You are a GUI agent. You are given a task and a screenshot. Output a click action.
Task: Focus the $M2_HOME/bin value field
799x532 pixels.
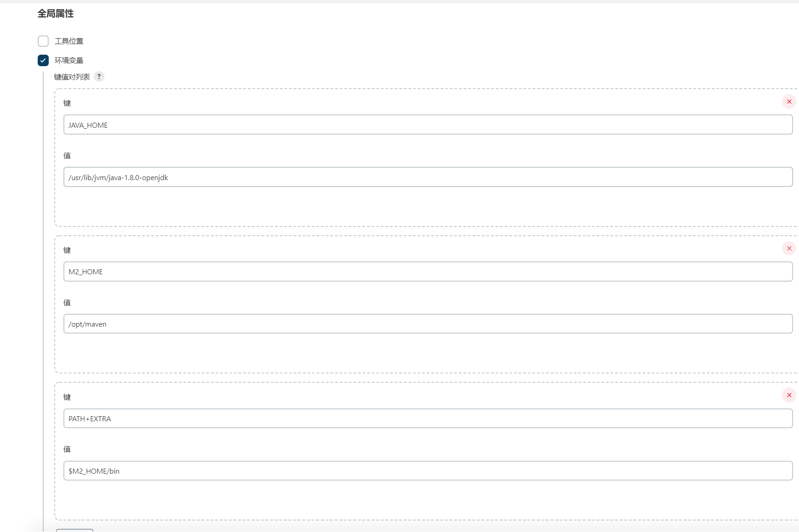[428, 471]
